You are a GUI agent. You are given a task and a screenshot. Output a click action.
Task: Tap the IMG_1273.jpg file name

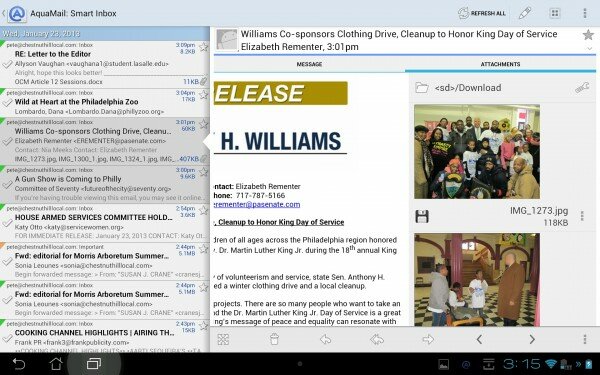[x=539, y=211]
